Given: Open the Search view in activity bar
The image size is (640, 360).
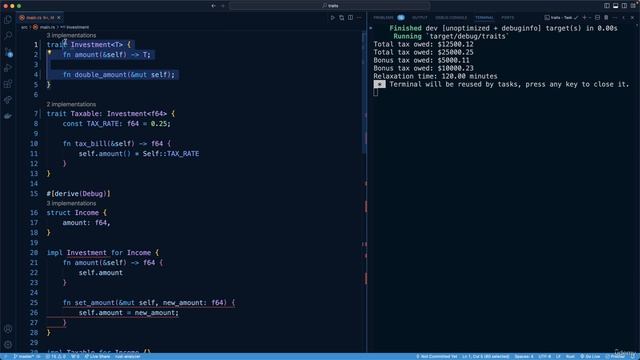Looking at the screenshot, I should (8, 36).
